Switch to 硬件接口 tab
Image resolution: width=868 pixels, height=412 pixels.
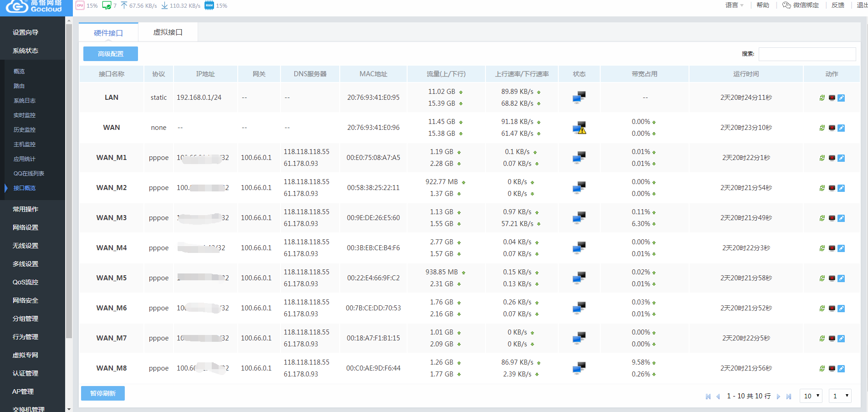click(108, 33)
